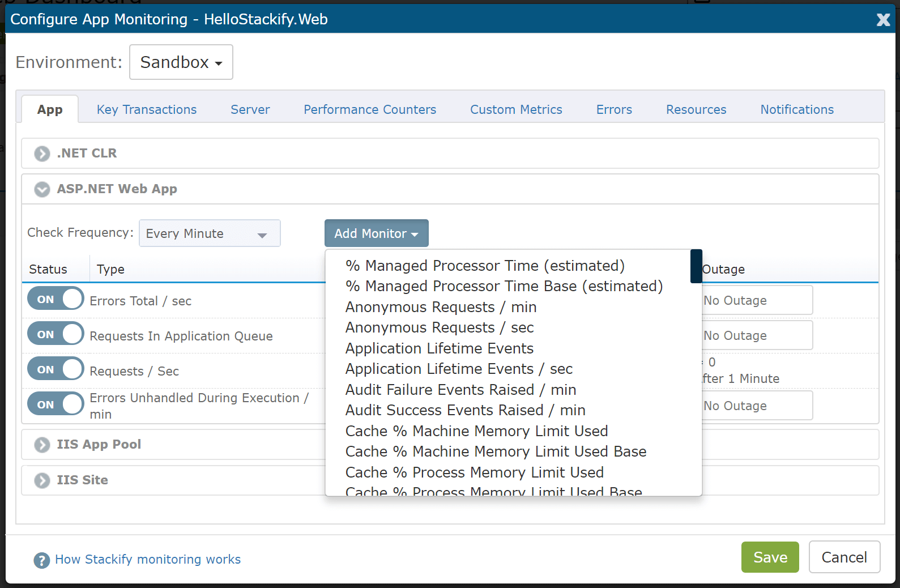This screenshot has width=900, height=588.
Task: Click the Save button
Action: tap(770, 557)
